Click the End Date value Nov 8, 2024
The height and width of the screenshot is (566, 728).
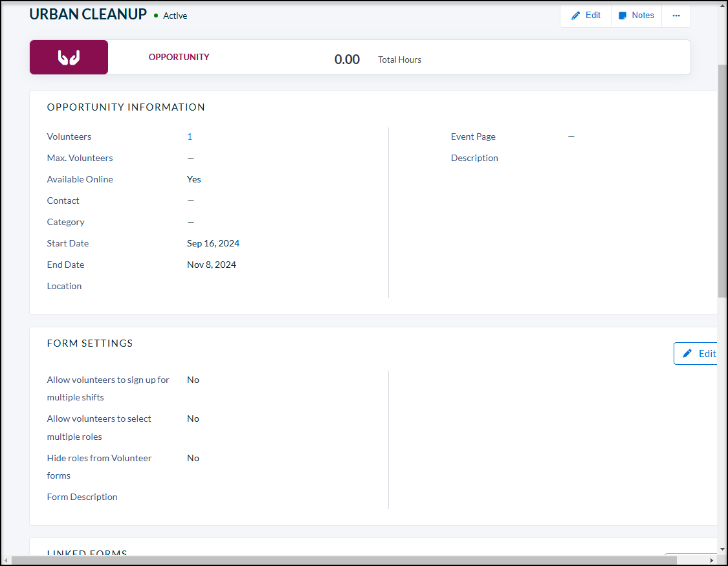[211, 265]
